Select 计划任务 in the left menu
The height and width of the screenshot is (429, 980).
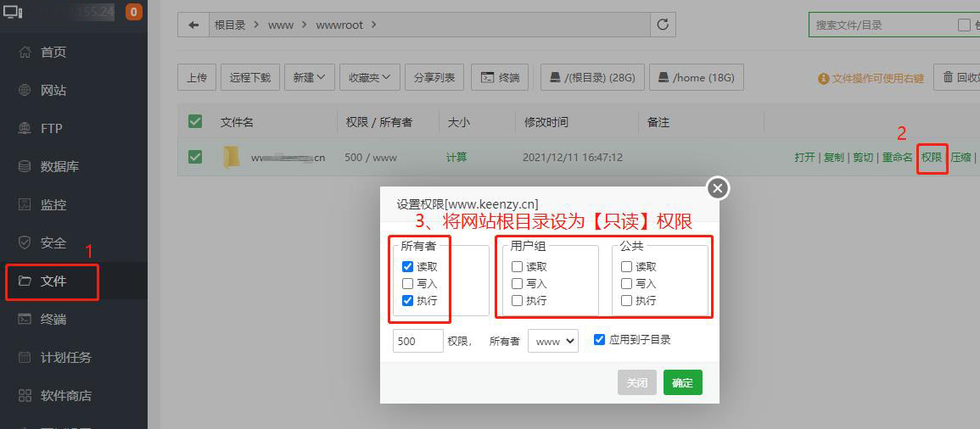tap(65, 358)
